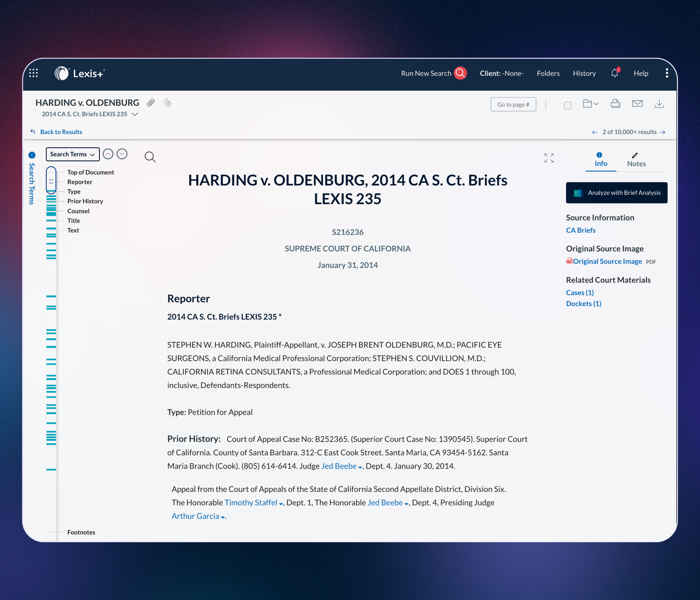Click Analyze with Brief Analysis button

pos(617,193)
